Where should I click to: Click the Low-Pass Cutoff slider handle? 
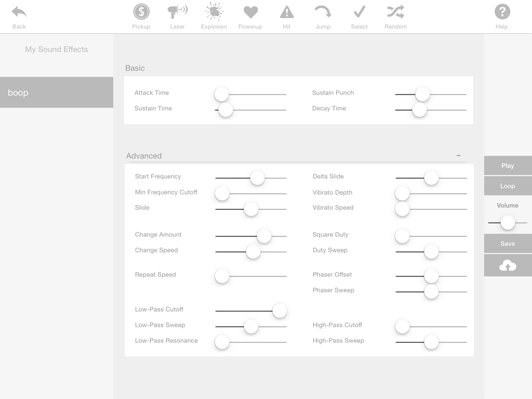coord(280,311)
